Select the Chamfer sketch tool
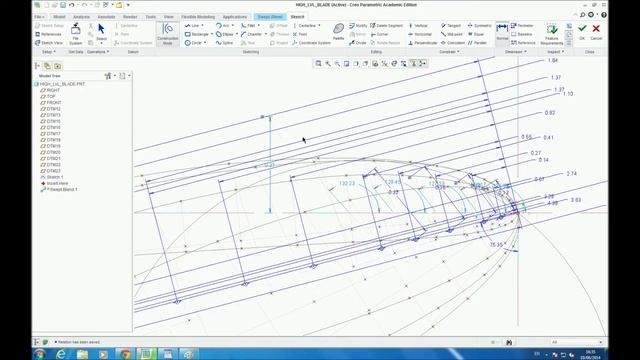The image size is (640, 360). click(x=251, y=34)
